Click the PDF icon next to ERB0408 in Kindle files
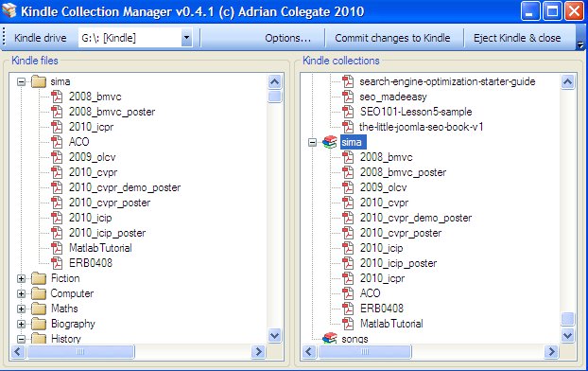 click(57, 263)
